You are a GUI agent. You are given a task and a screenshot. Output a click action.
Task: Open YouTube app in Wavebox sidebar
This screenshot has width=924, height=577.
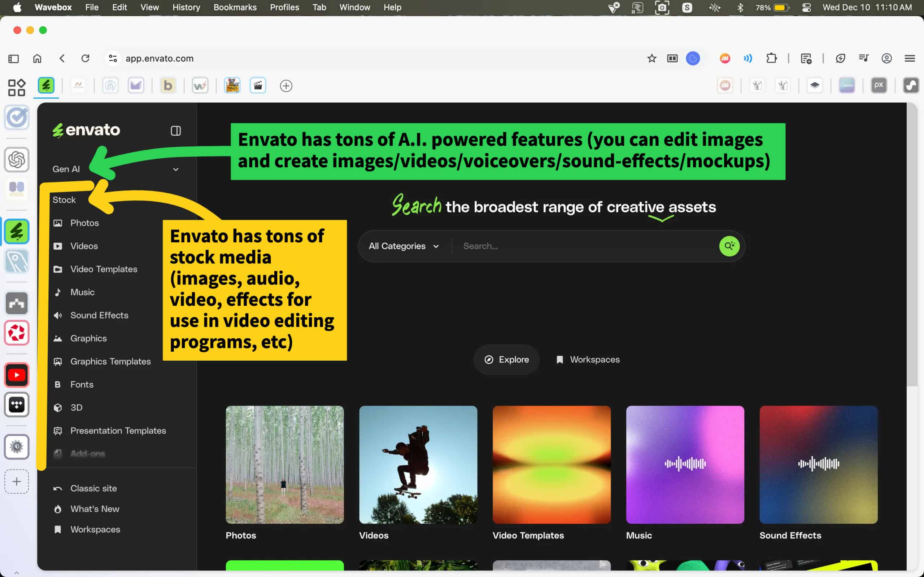coord(17,375)
